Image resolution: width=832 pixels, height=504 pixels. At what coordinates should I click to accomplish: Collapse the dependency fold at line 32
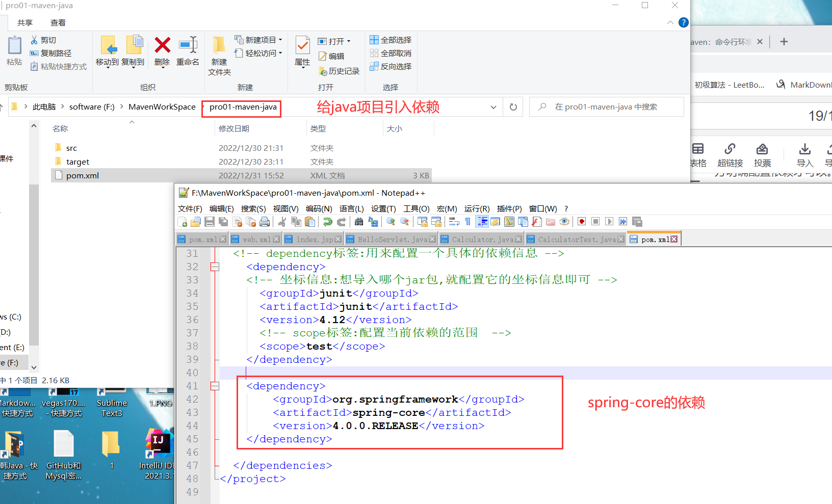click(215, 267)
